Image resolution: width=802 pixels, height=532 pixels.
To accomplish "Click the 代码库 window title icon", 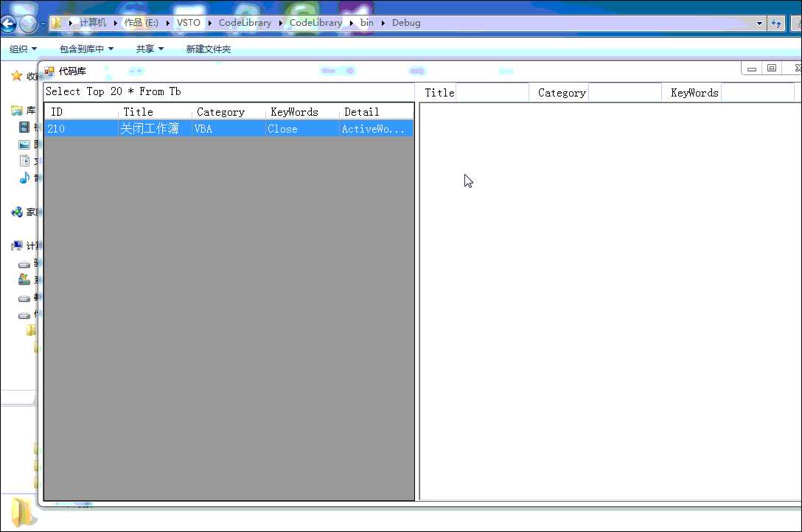I will (49, 71).
